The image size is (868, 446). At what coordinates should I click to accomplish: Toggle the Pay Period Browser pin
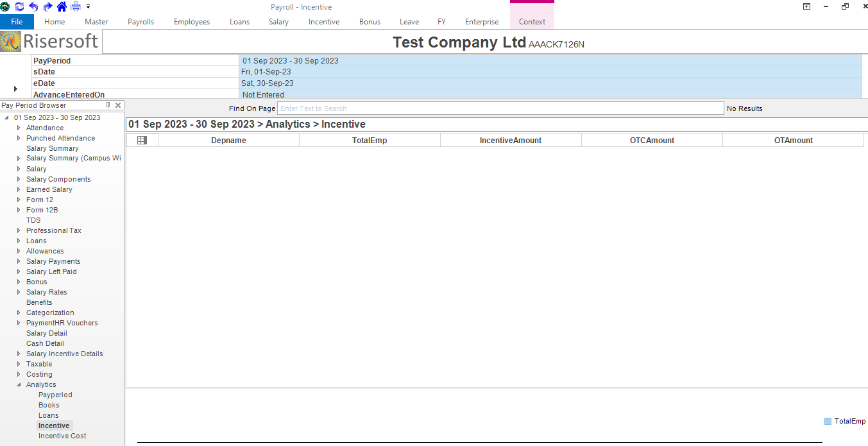pyautogui.click(x=108, y=105)
